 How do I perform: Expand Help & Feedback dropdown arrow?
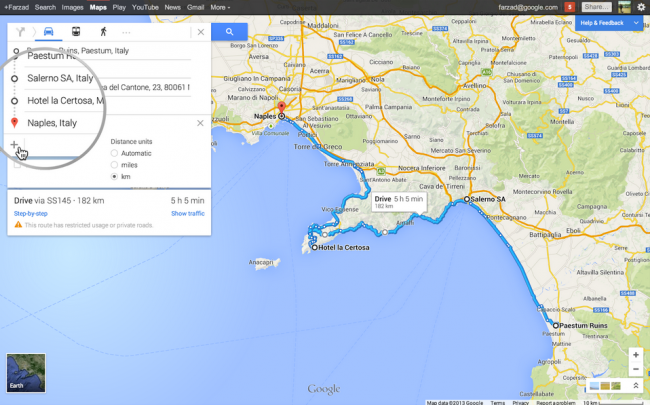[x=636, y=23]
